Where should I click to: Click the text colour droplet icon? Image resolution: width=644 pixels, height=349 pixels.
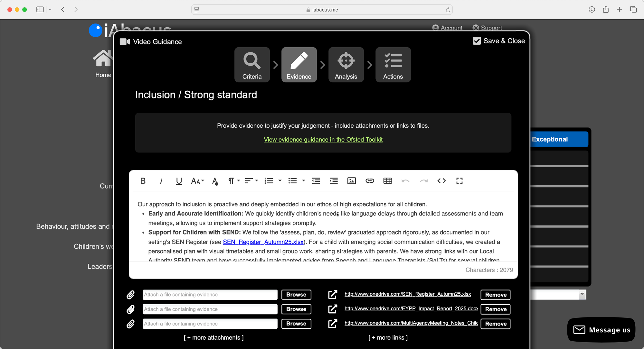coord(215,181)
